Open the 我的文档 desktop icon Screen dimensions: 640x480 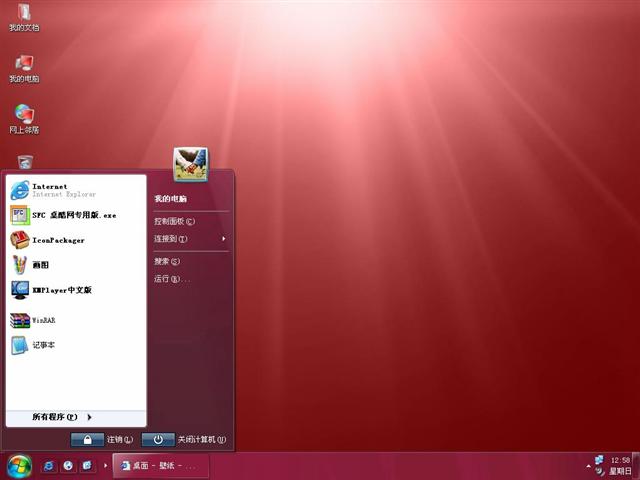(24, 16)
